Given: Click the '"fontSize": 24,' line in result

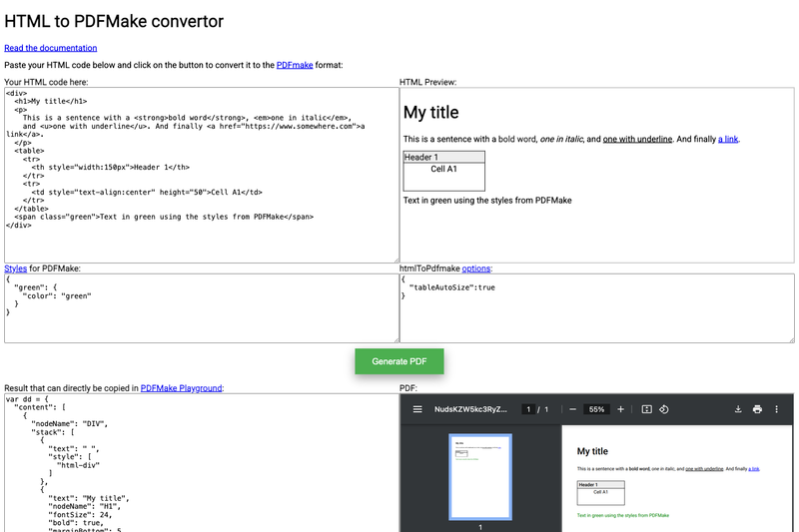Looking at the screenshot, I should click(x=80, y=515).
